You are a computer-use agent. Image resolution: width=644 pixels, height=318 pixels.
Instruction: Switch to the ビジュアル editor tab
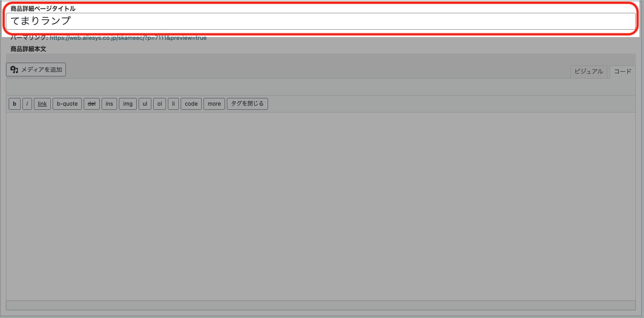click(589, 72)
